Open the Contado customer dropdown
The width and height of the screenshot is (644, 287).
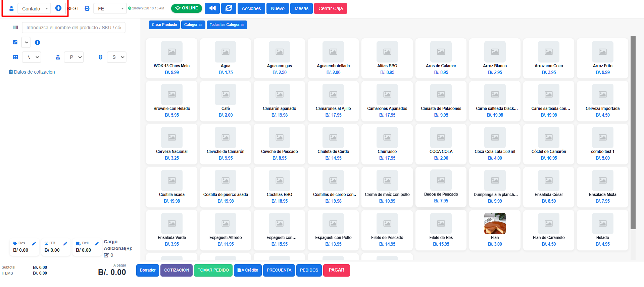tap(34, 9)
